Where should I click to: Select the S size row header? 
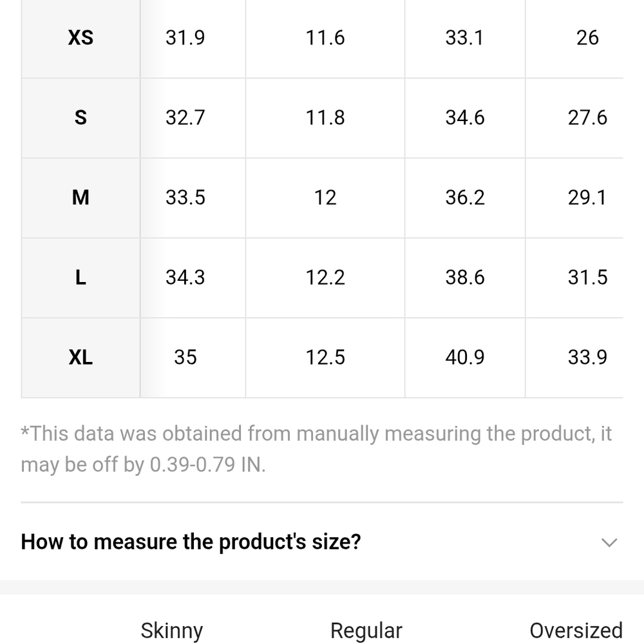point(80,118)
